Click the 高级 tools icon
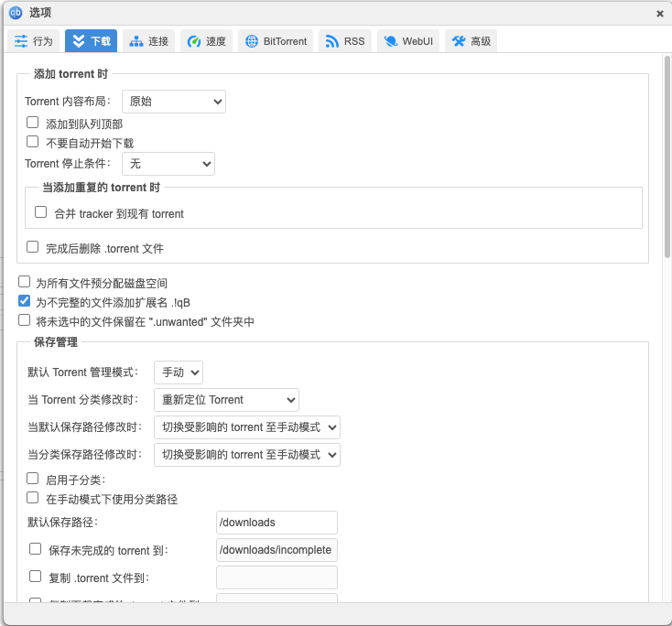Image resolution: width=672 pixels, height=626 pixels. 459,41
